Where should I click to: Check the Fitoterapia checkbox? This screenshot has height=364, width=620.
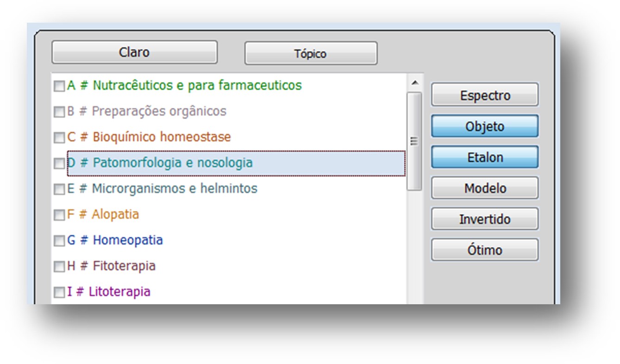(x=59, y=267)
